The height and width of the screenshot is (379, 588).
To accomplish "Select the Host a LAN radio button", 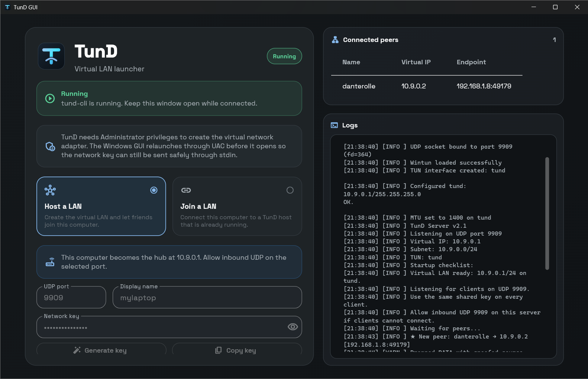I will coord(154,190).
